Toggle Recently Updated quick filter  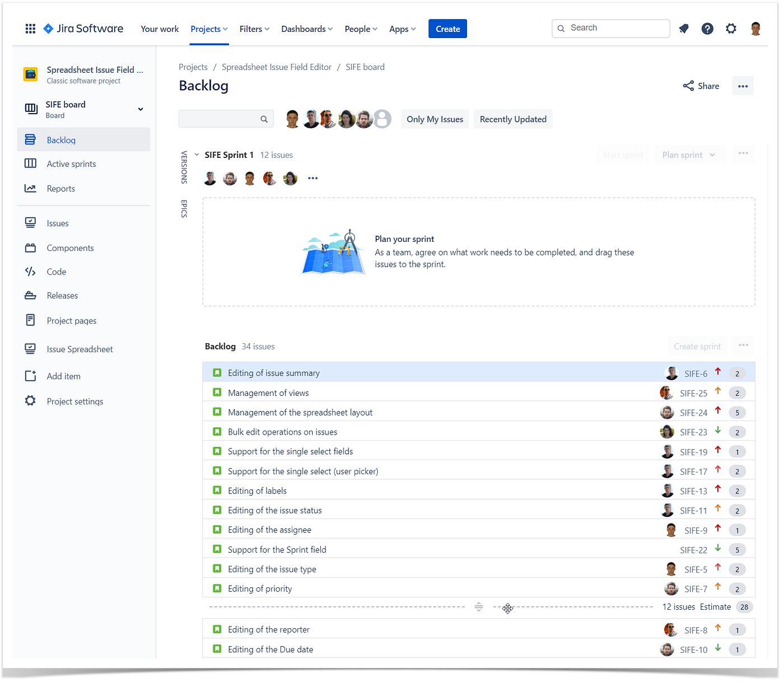[x=513, y=119]
